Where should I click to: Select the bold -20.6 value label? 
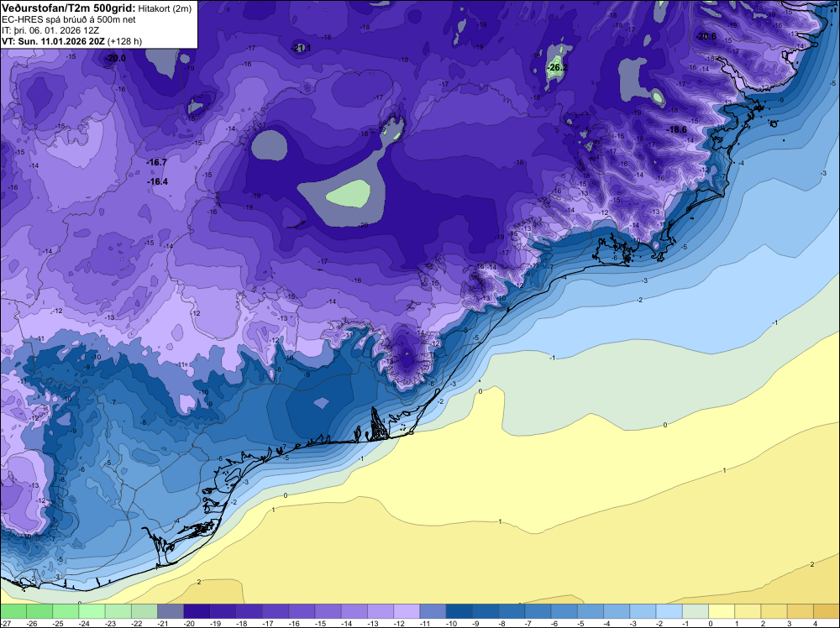point(706,36)
